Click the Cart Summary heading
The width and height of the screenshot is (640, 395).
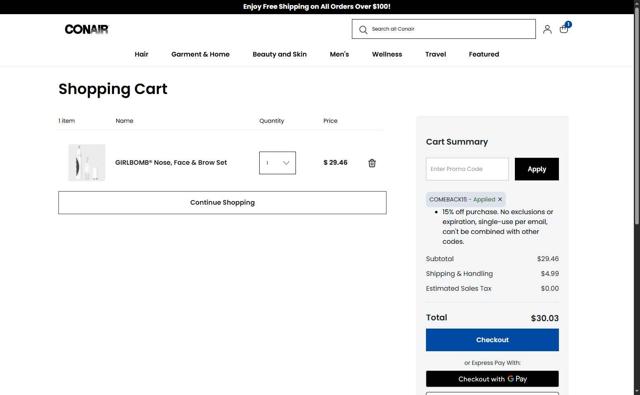click(457, 142)
